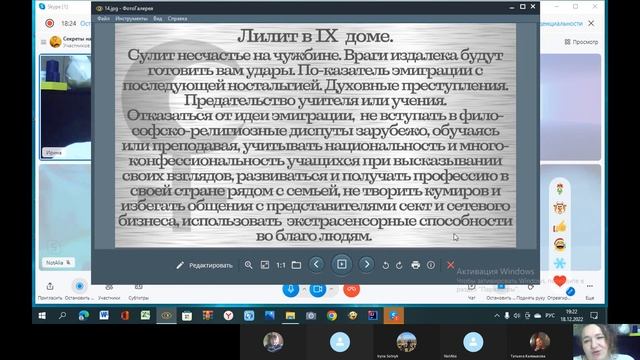Click the Редактировать edit button

tap(204, 265)
